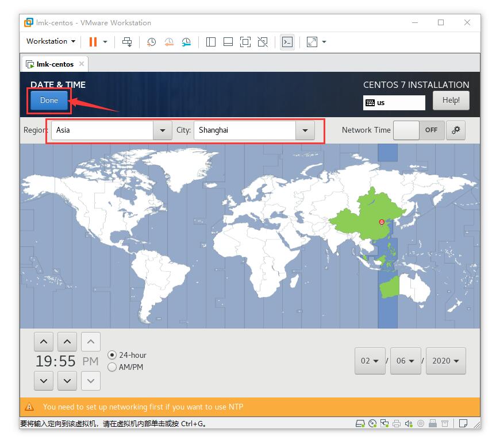Increase the hour with up arrow
This screenshot has height=448, width=496.
(x=44, y=342)
